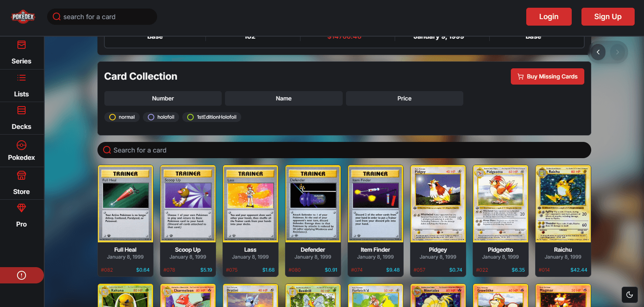This screenshot has width=644, height=307.
Task: Click the Item Finder price $9.48
Action: (x=393, y=270)
